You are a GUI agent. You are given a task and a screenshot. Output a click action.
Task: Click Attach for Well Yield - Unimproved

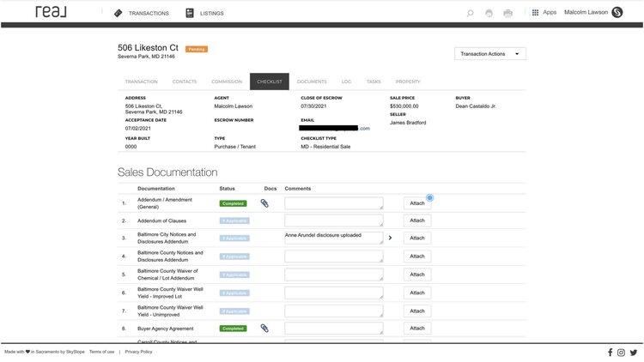click(417, 311)
